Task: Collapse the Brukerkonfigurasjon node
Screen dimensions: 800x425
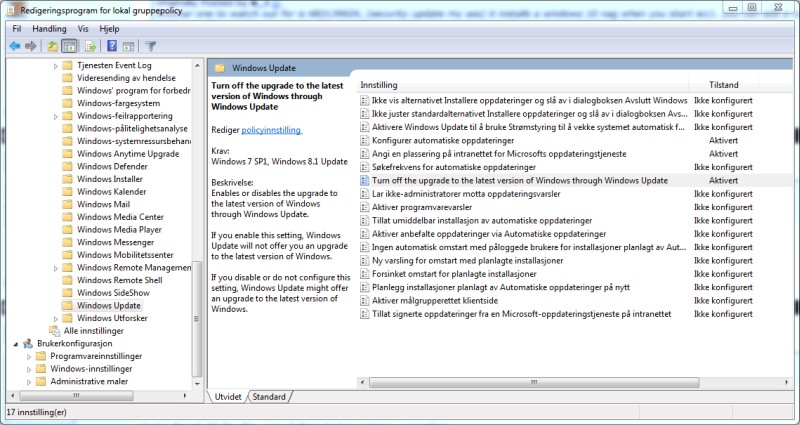Action: pyautogui.click(x=16, y=344)
